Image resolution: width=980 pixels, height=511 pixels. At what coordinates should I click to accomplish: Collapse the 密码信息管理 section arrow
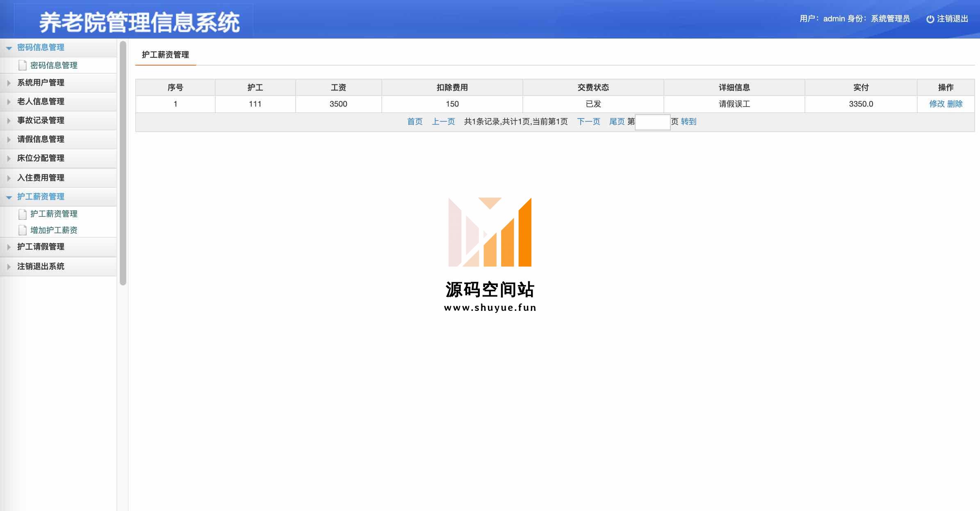(9, 48)
